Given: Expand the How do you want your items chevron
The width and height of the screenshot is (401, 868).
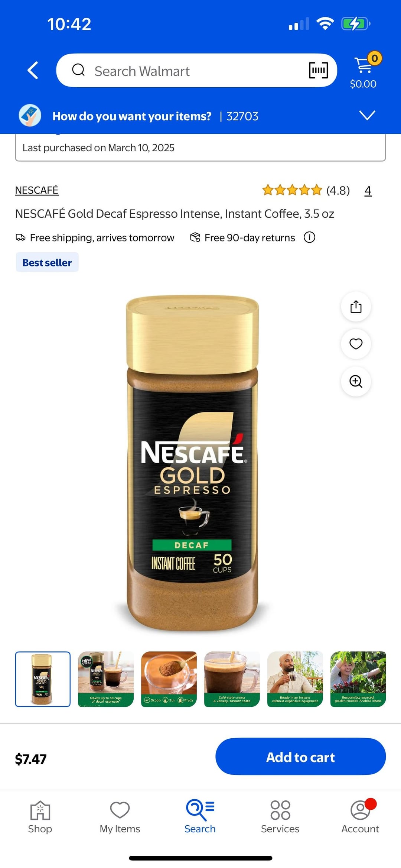Looking at the screenshot, I should [x=367, y=115].
